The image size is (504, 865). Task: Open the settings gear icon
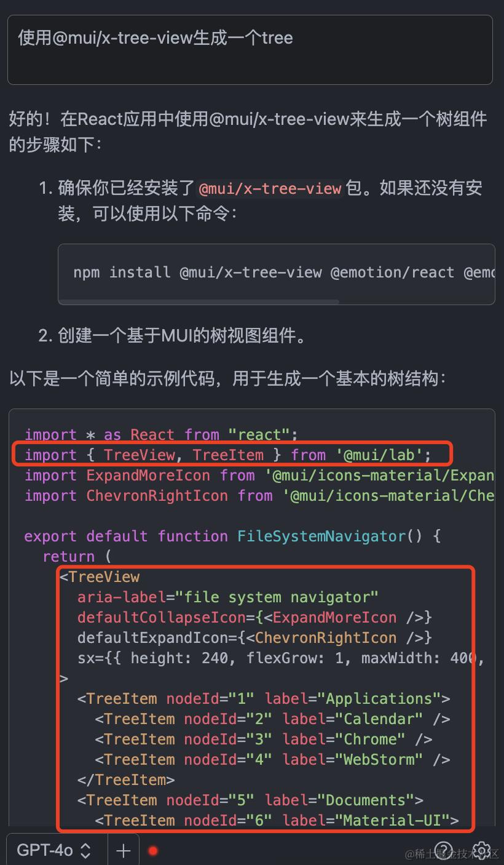click(x=482, y=851)
